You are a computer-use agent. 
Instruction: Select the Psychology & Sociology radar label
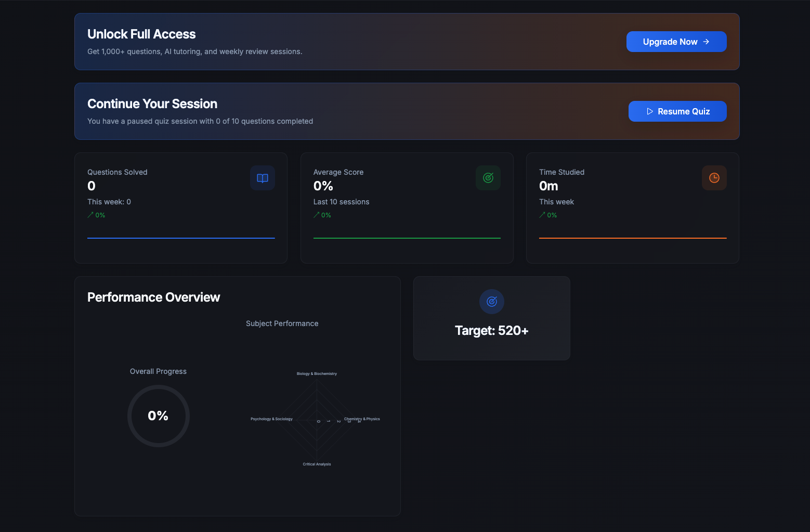tap(271, 419)
